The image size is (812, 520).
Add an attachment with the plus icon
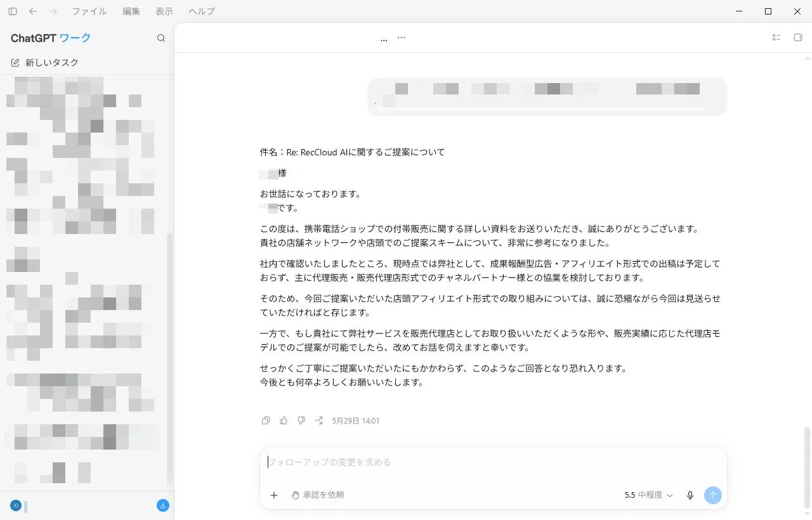[274, 495]
